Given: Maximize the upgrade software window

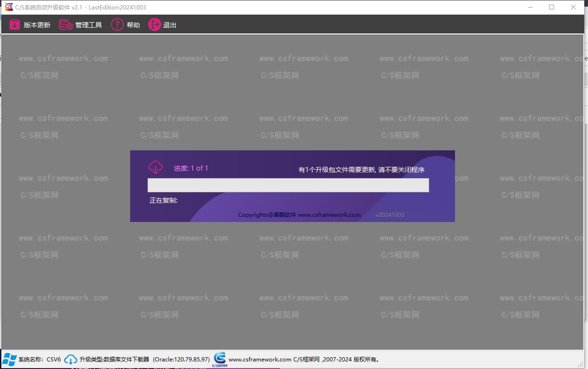Looking at the screenshot, I should click(x=552, y=7).
